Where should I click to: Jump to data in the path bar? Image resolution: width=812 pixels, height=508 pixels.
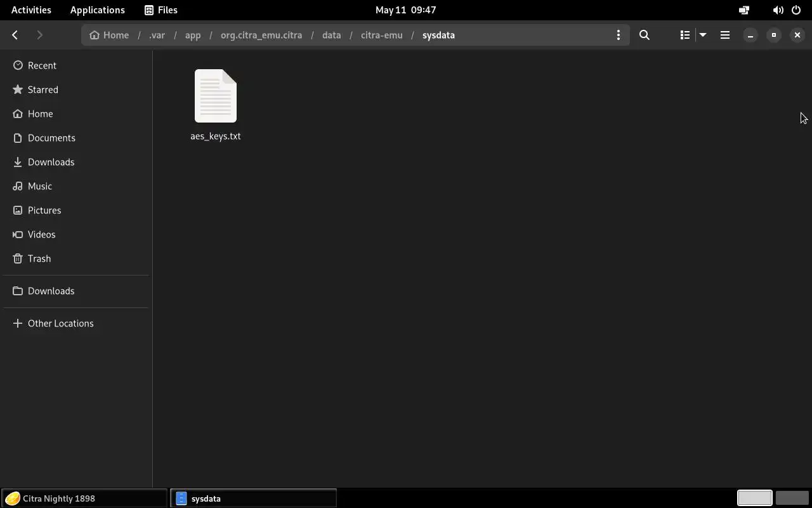point(331,35)
